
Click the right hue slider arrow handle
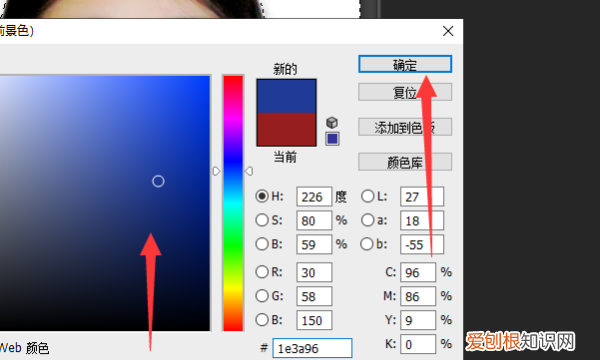249,171
